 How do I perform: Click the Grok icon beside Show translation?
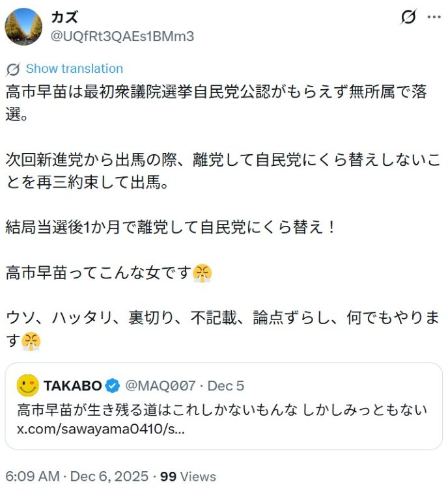point(13,69)
